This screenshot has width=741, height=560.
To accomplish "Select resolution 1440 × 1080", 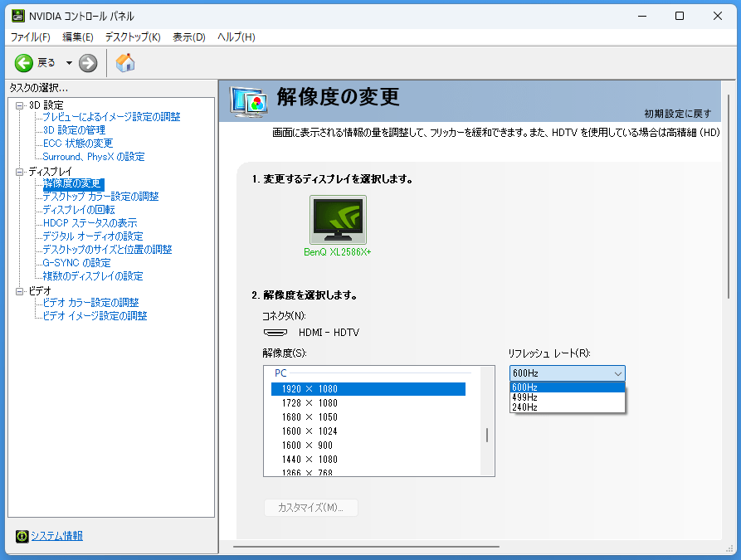I will (x=368, y=460).
